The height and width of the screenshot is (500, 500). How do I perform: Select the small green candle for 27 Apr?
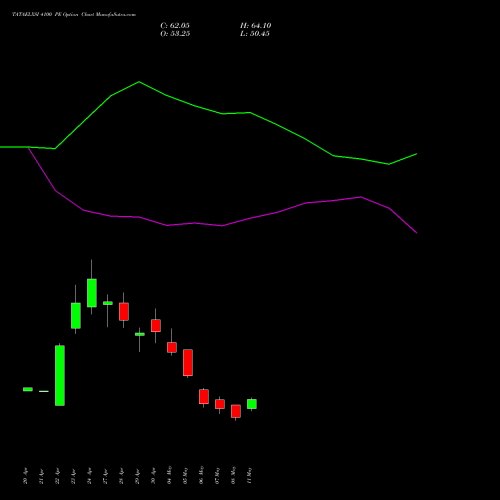pyautogui.click(x=108, y=303)
